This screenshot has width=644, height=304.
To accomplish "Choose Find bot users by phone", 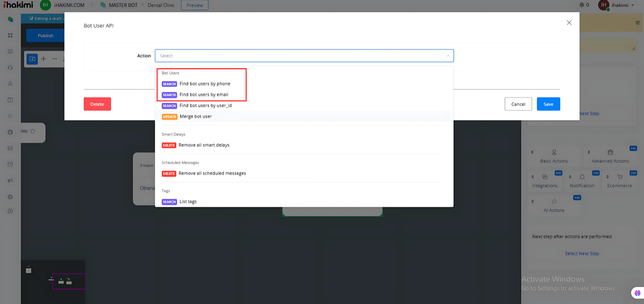I will point(205,84).
